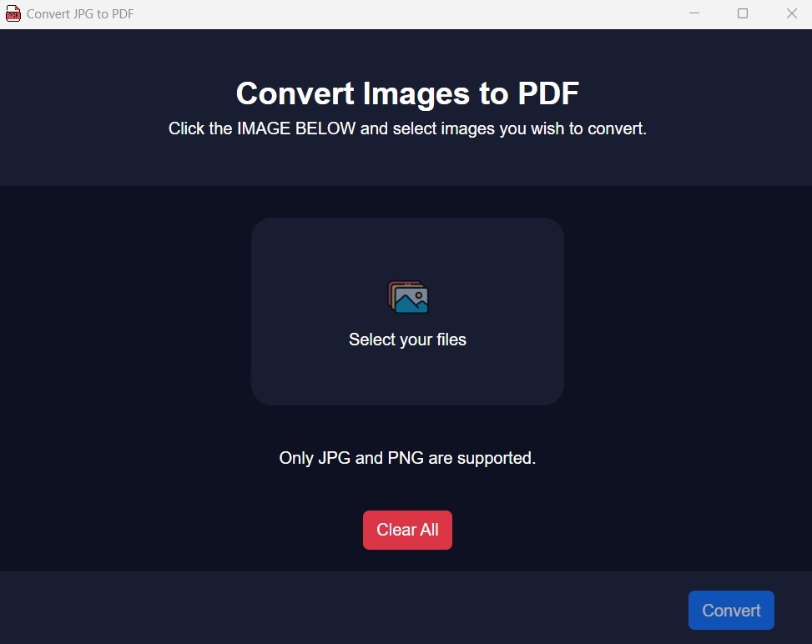Minimize the Convert JPG to PDF window
The image size is (812, 644).
[x=694, y=13]
